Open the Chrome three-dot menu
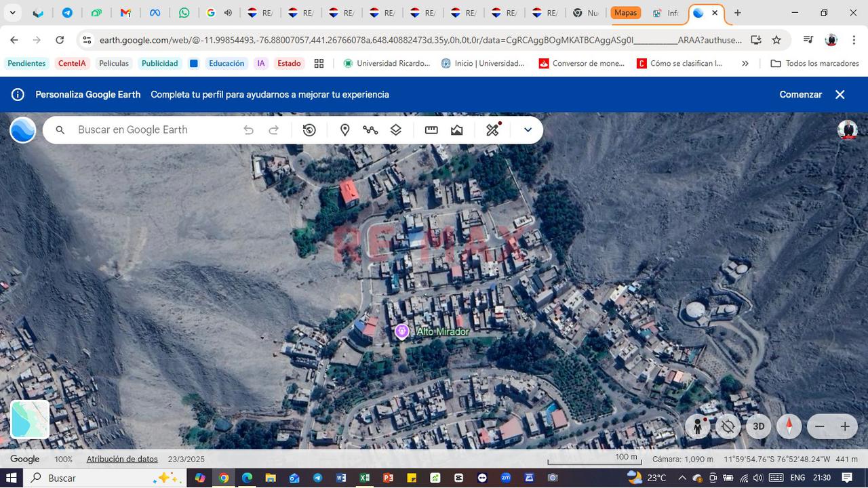868x488 pixels. click(854, 40)
